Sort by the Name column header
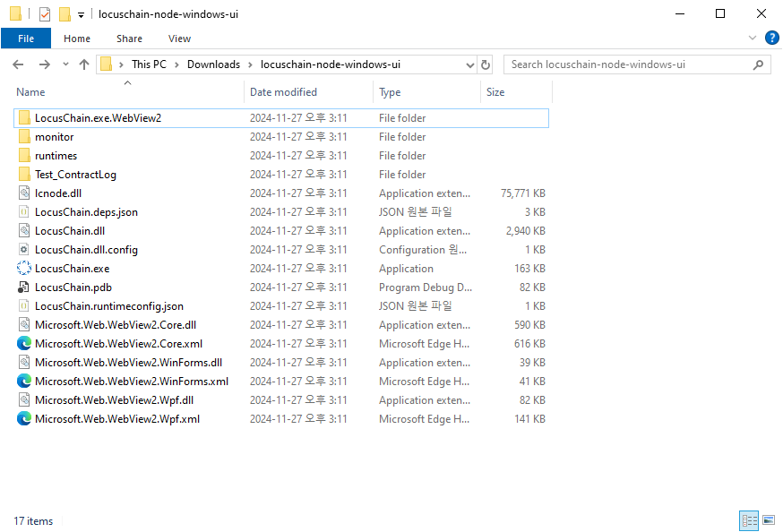 point(30,92)
